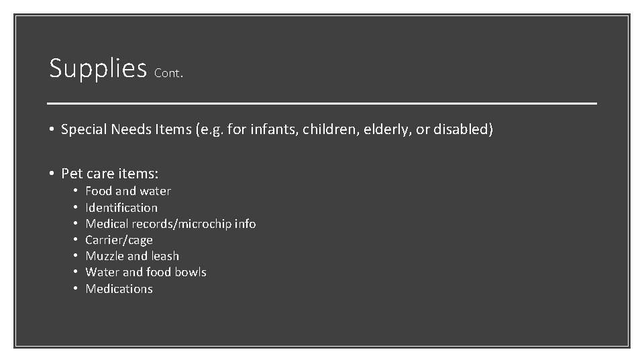Click the bullet dot before "Special Needs Items"
Viewport: 644px width, 362px height.
pyautogui.click(x=52, y=129)
